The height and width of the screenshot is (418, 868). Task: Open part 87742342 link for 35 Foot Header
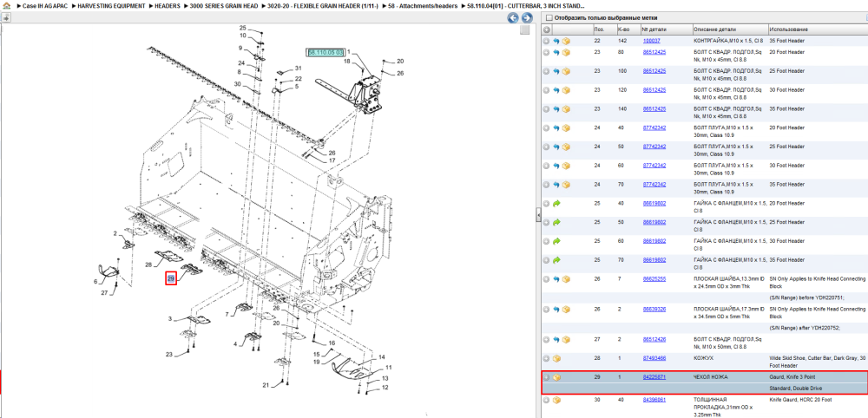tap(654, 184)
